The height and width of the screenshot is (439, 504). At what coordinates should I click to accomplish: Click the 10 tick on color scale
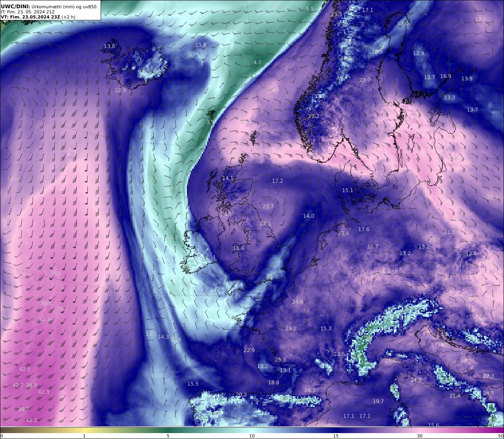(x=252, y=436)
